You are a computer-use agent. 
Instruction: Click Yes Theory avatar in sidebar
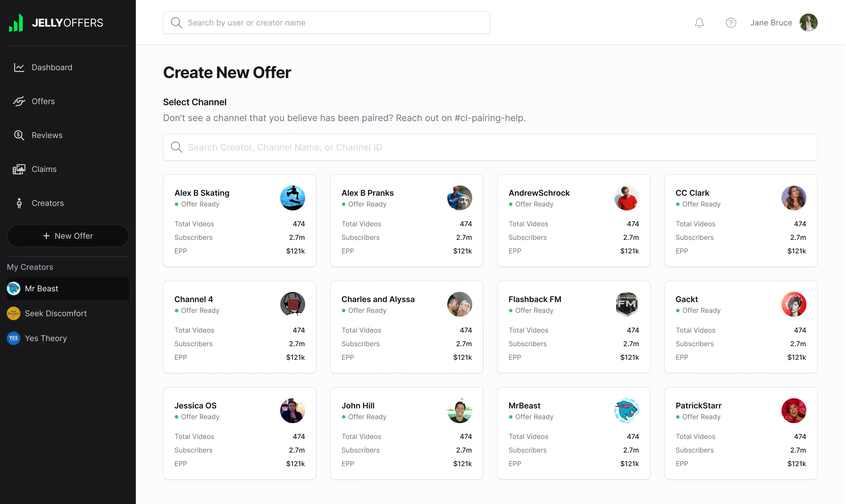14,338
